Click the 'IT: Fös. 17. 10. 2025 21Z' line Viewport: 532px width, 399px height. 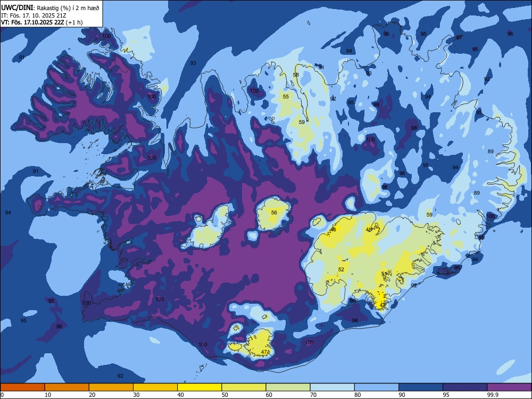(34, 15)
